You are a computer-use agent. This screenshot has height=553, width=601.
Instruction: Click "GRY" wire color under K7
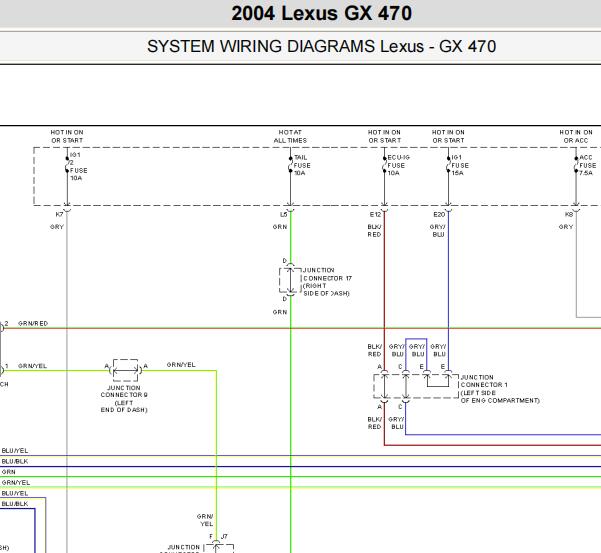(57, 227)
